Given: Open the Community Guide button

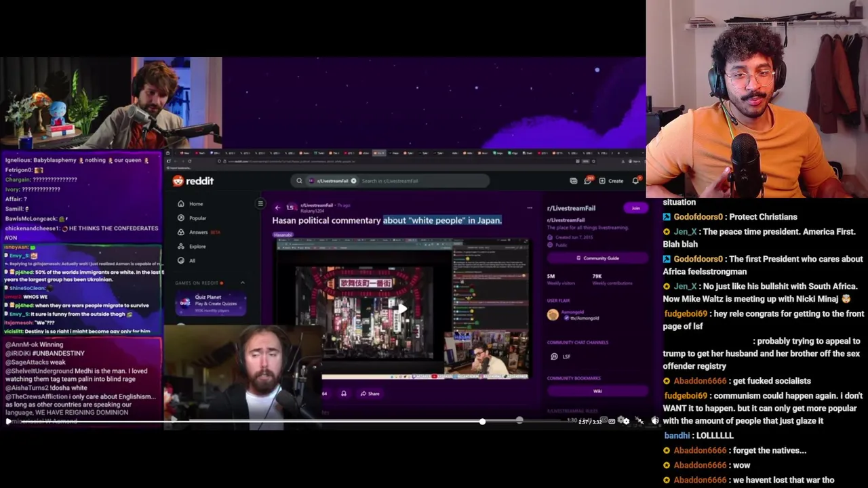Looking at the screenshot, I should (x=597, y=258).
